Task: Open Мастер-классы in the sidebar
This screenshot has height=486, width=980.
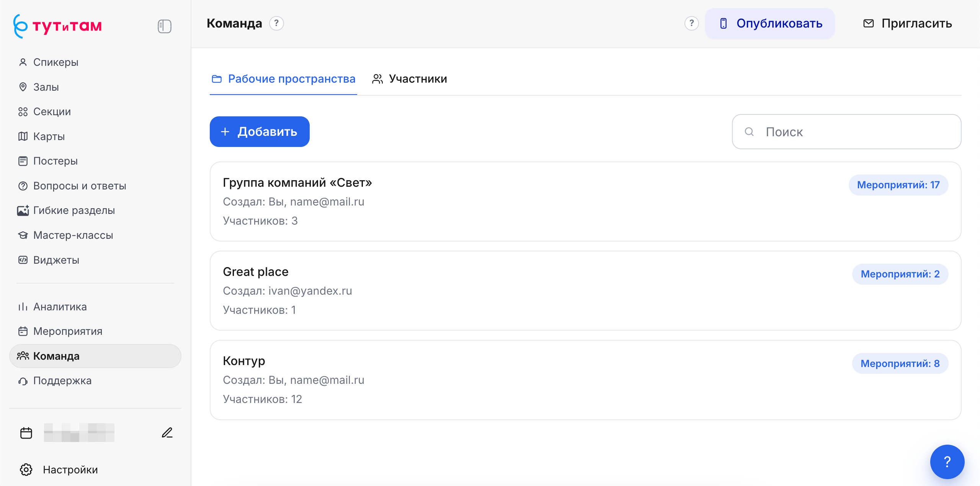Action: (x=95, y=235)
